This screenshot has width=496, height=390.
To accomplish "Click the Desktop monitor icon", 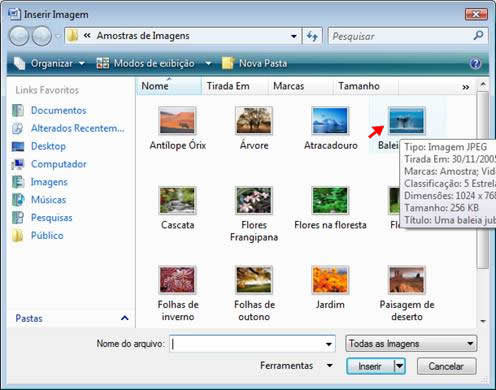I will [18, 146].
